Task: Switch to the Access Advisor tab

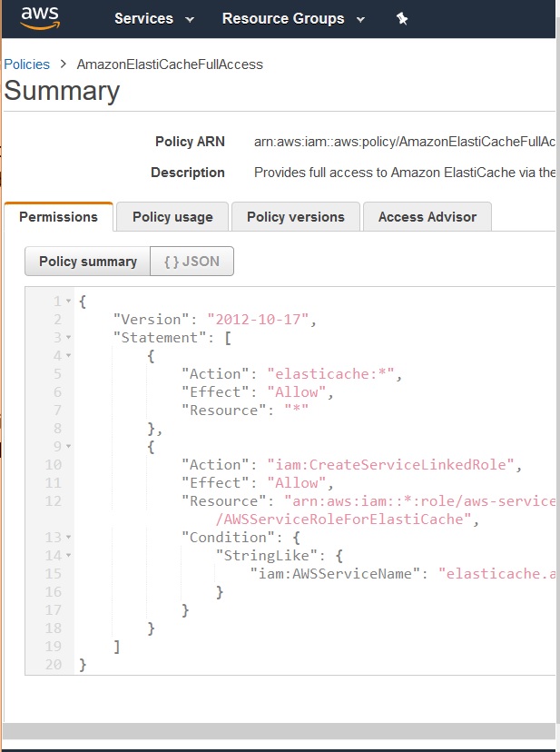Action: click(x=427, y=217)
